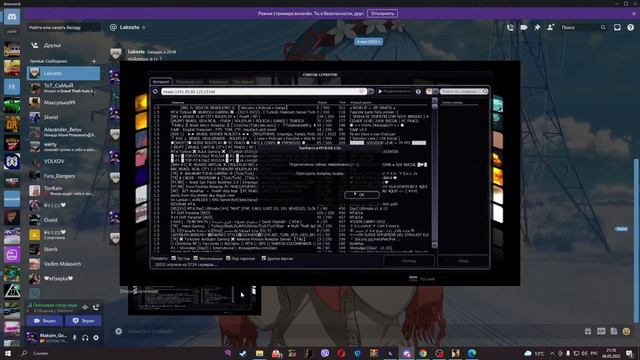Click the Connect play button
Image resolution: width=640 pixels, height=360 pixels.
click(394, 91)
